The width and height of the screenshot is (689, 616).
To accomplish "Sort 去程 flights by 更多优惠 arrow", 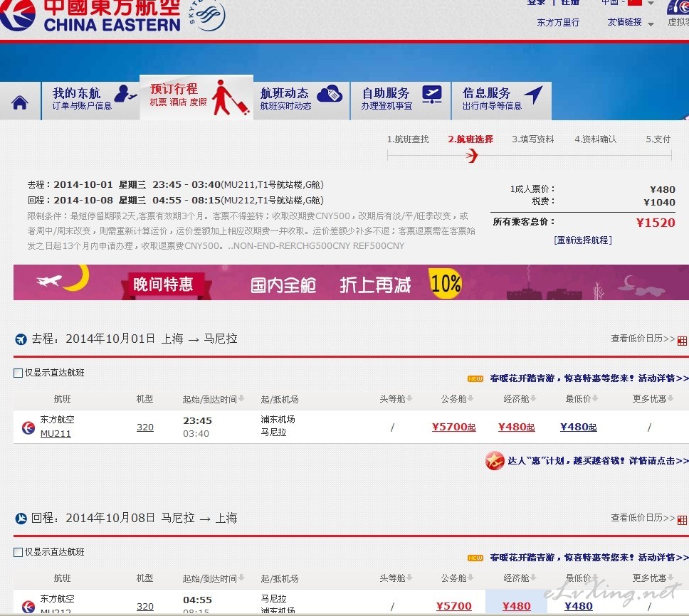I will (x=670, y=398).
